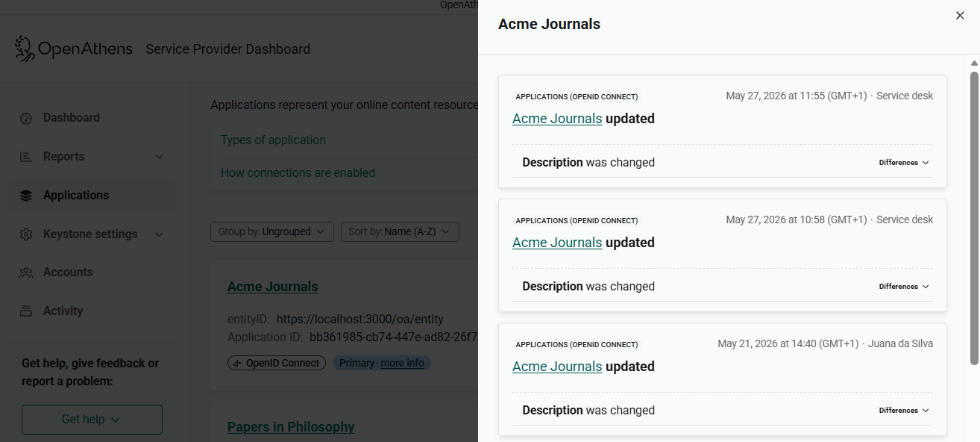Screen dimensions: 980x442
Task: Open Acme Journals link in May 21 entry
Action: (557, 367)
